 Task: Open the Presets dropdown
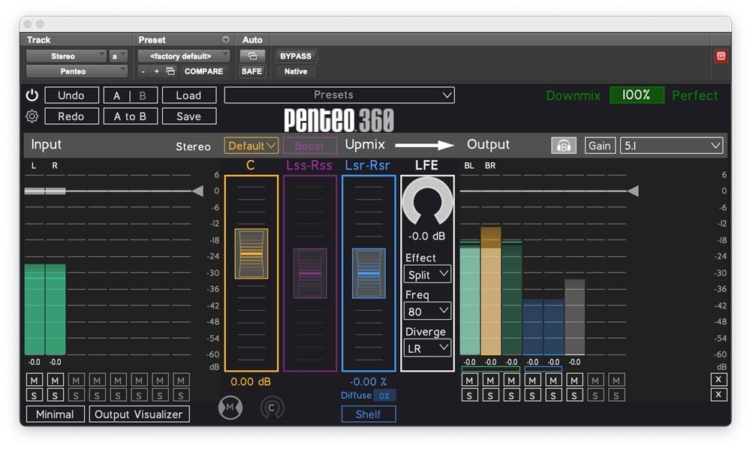[339, 96]
